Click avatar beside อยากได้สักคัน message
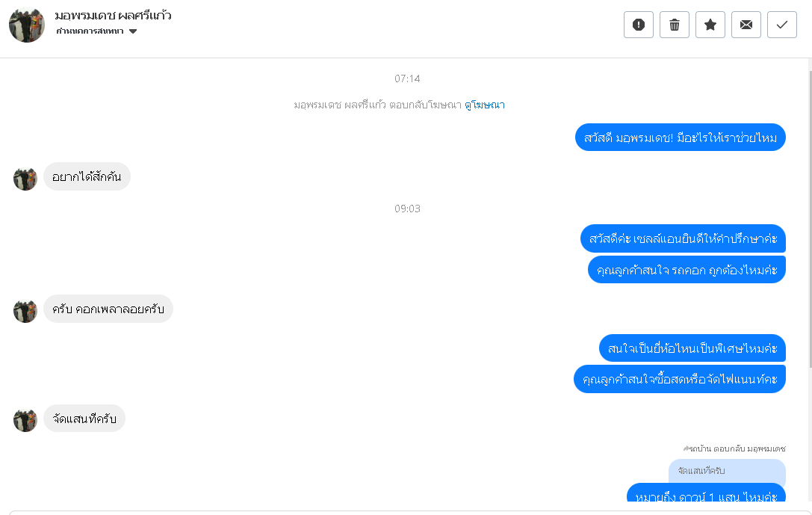This screenshot has height=515, width=812. pos(25,179)
